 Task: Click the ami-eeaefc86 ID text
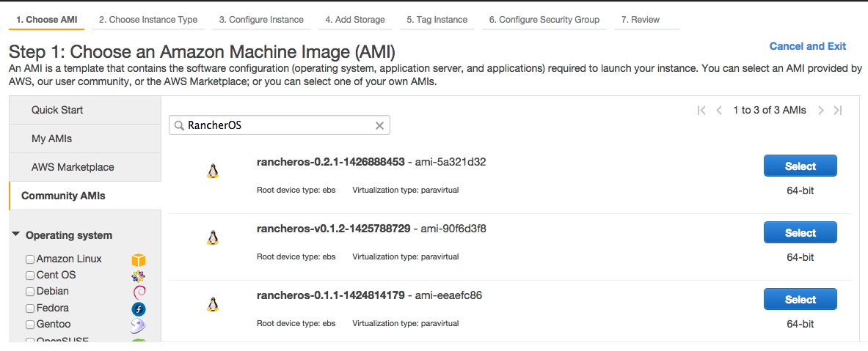coord(448,295)
